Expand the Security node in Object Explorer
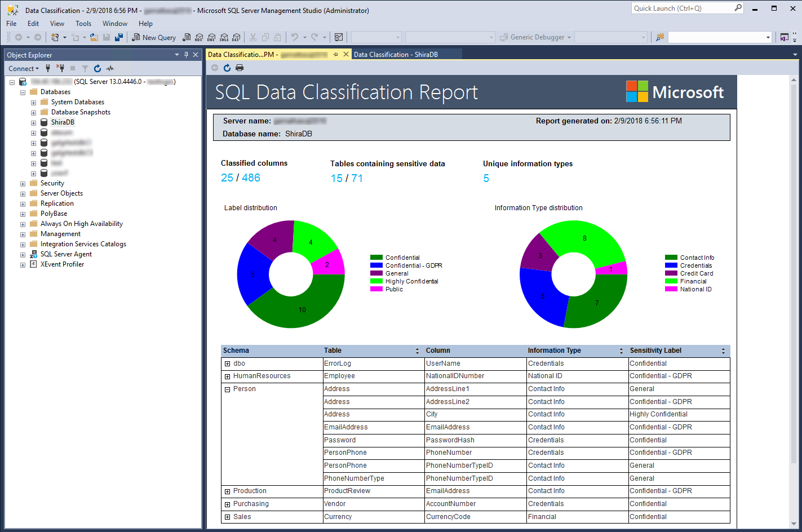Image resolution: width=802 pixels, height=532 pixels. pos(23,184)
